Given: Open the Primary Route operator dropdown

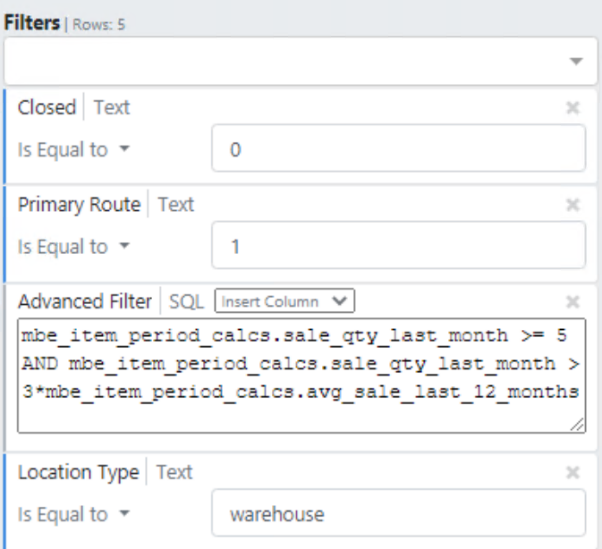Looking at the screenshot, I should click(x=74, y=247).
